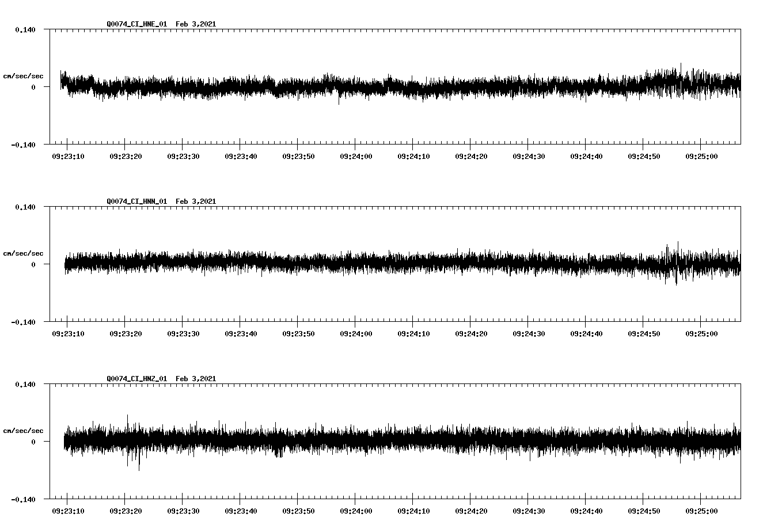The image size is (782, 532).
Task: Click the 09:23:10 time tick label on top axis
Action: click(x=68, y=155)
